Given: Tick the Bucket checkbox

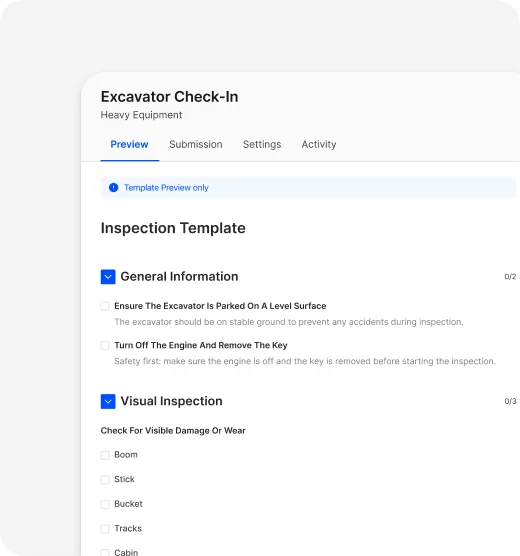Looking at the screenshot, I should coord(105,504).
